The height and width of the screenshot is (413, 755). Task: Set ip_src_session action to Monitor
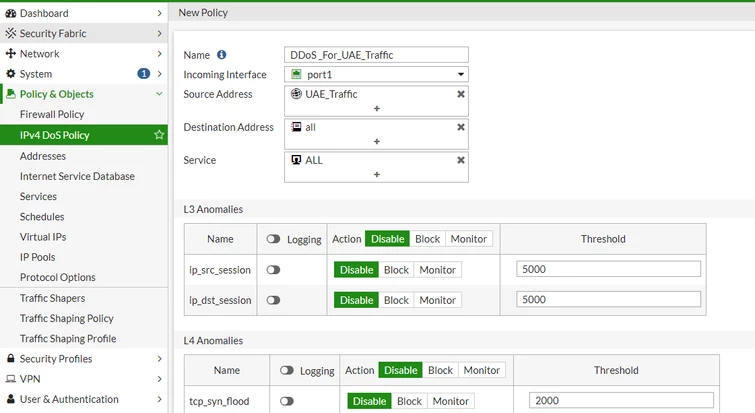(x=437, y=270)
